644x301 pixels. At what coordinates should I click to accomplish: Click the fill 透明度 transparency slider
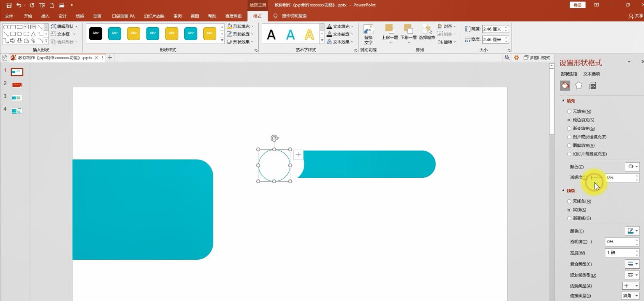pos(596,177)
